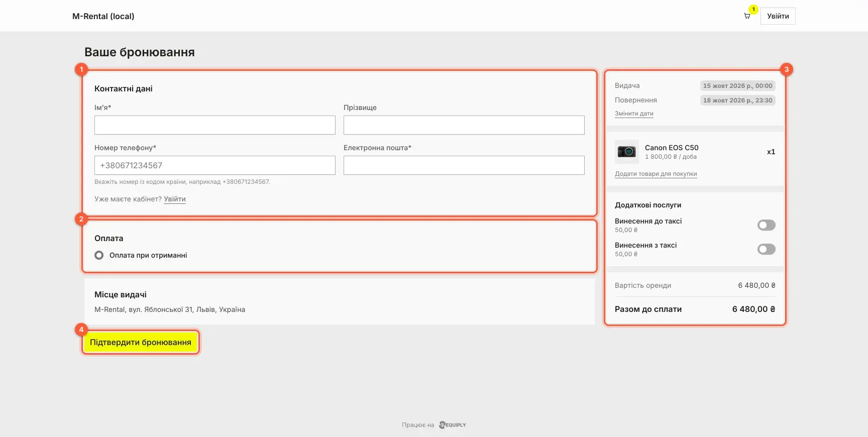868x437 pixels.
Task: Click the pickup date 15 жовт 2026 badge
Action: pos(737,86)
